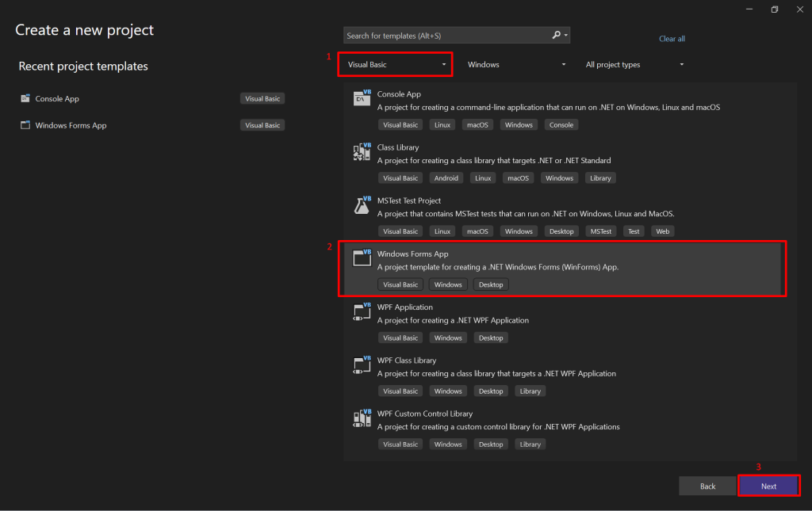This screenshot has height=511, width=812.
Task: Click the Clear all link
Action: pyautogui.click(x=672, y=39)
